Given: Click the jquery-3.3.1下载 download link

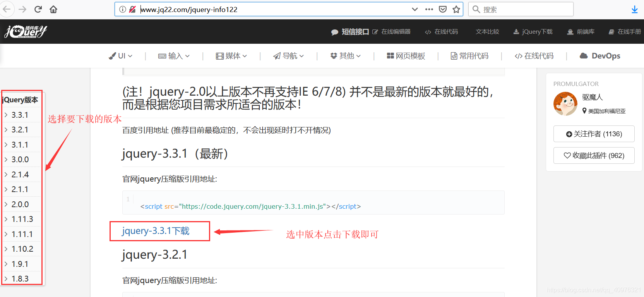Looking at the screenshot, I should [x=156, y=231].
